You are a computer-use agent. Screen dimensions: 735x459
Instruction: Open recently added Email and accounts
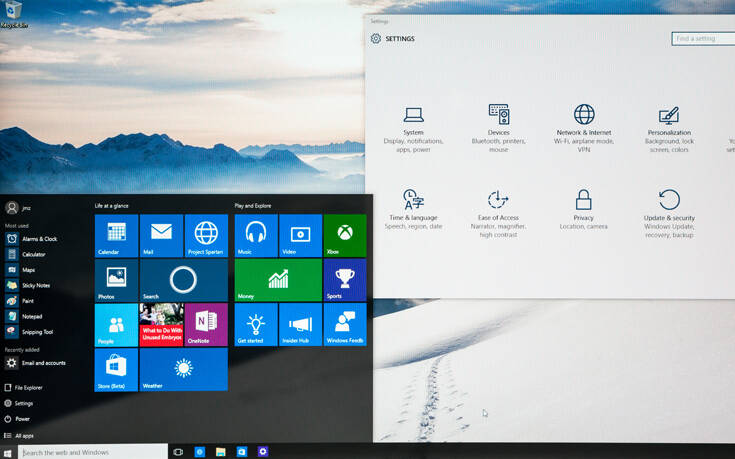[x=35, y=363]
